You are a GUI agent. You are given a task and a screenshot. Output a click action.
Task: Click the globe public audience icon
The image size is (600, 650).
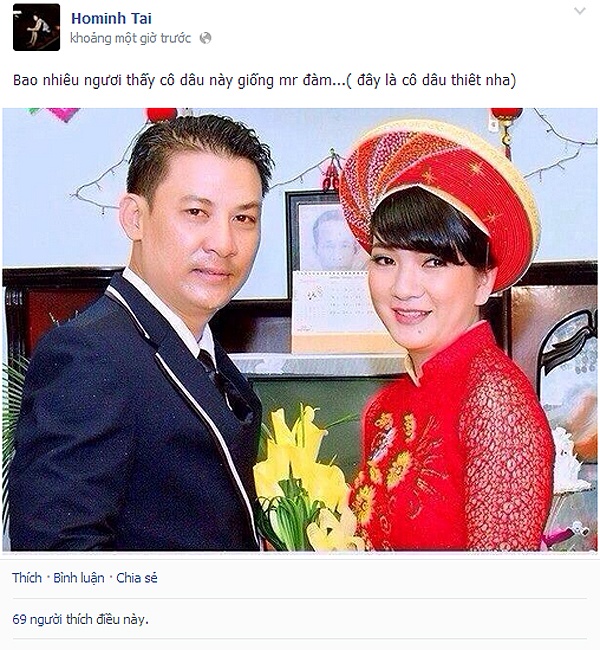coord(206,38)
